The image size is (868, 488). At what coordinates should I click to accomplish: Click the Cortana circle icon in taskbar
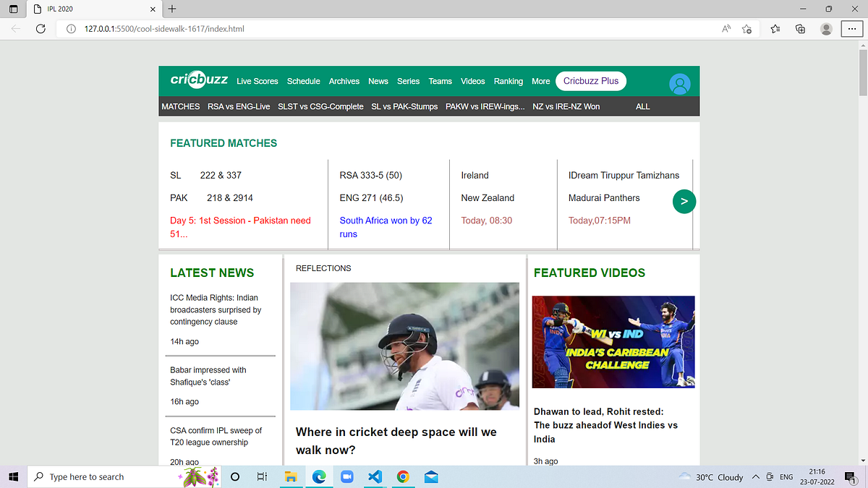pos(235,476)
